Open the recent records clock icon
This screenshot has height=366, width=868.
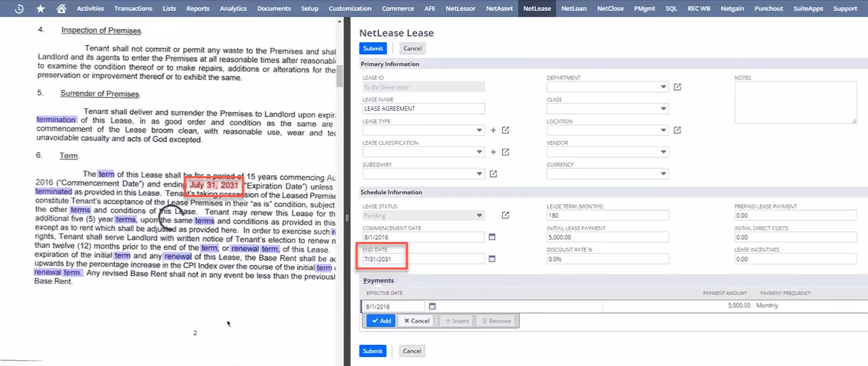tap(20, 8)
